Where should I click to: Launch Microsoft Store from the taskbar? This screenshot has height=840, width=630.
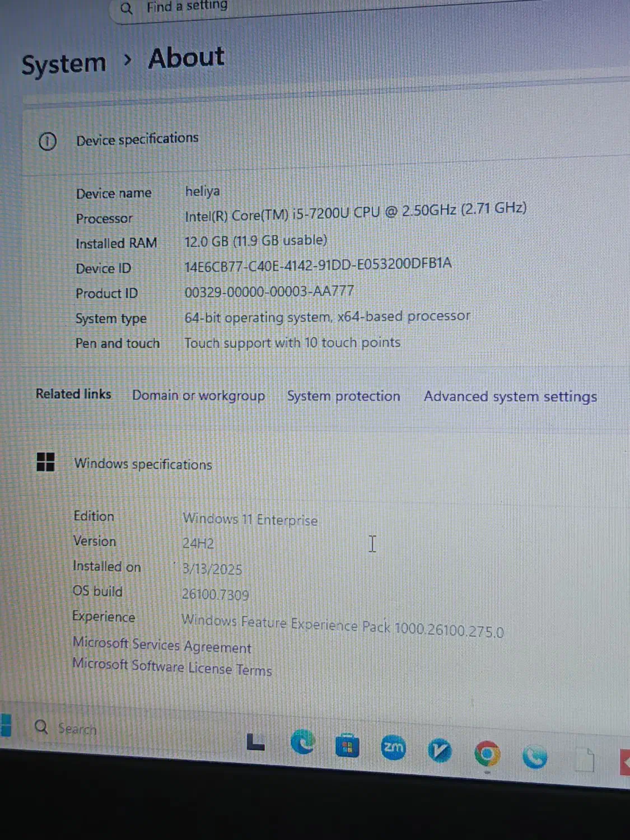pos(347,746)
